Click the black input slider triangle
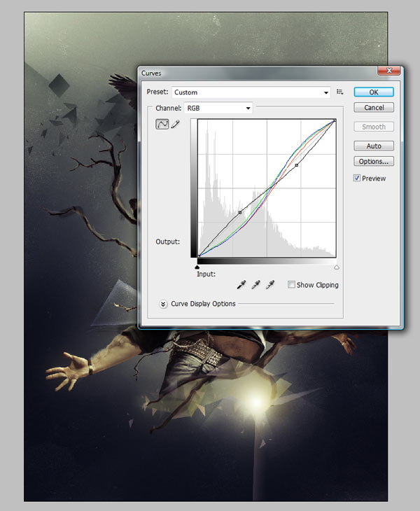The image size is (420, 511). click(x=197, y=267)
